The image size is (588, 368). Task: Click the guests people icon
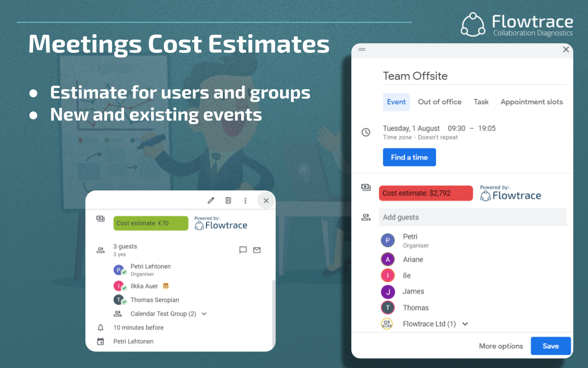click(366, 217)
